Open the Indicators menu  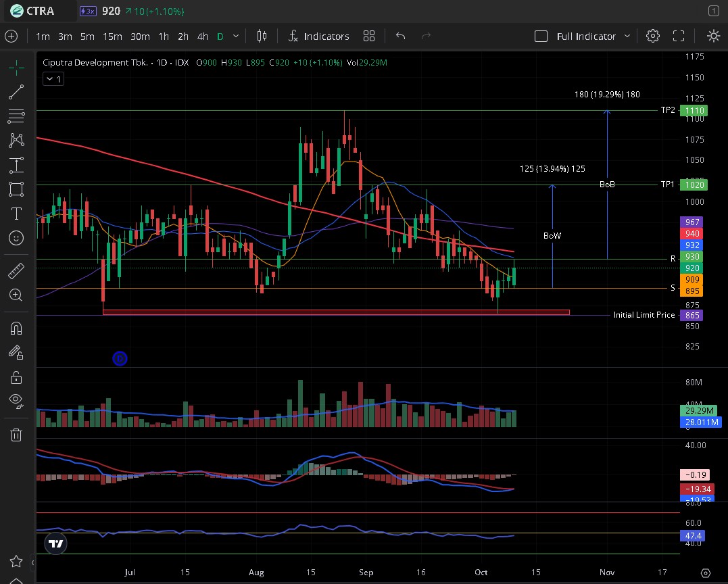(318, 36)
